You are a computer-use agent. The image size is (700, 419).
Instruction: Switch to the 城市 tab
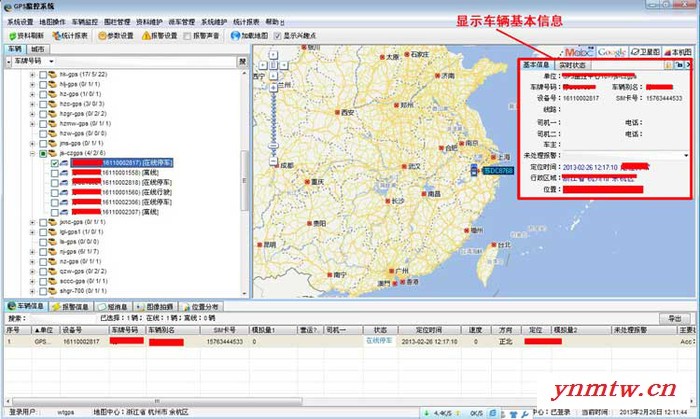[x=38, y=49]
